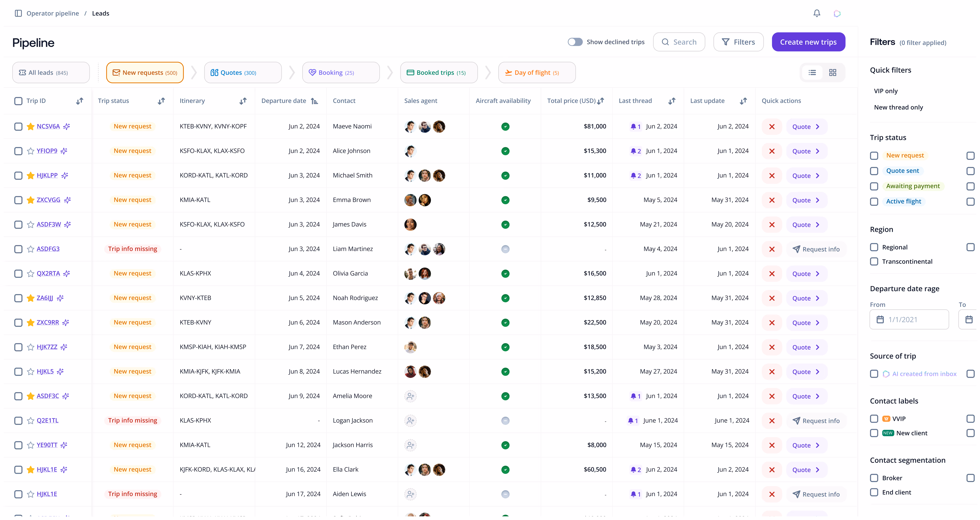
Task: Click the availability check for Emma Brown
Action: coord(505,200)
